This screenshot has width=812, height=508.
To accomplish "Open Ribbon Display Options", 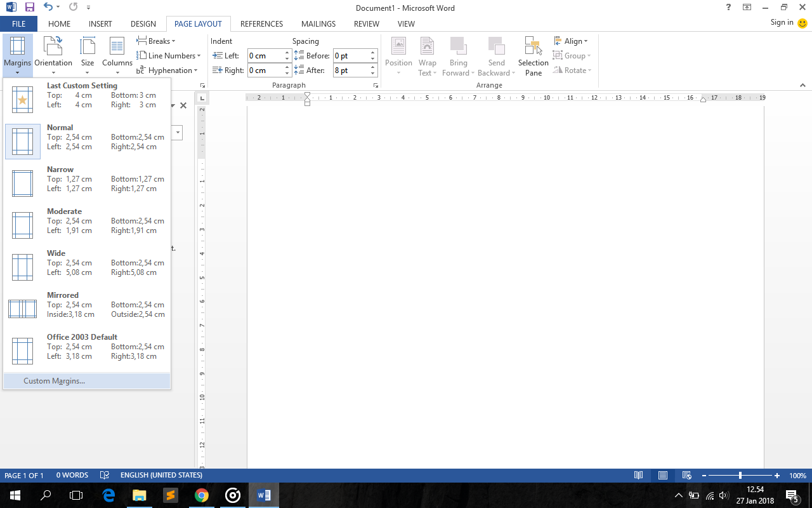I will pos(747,8).
